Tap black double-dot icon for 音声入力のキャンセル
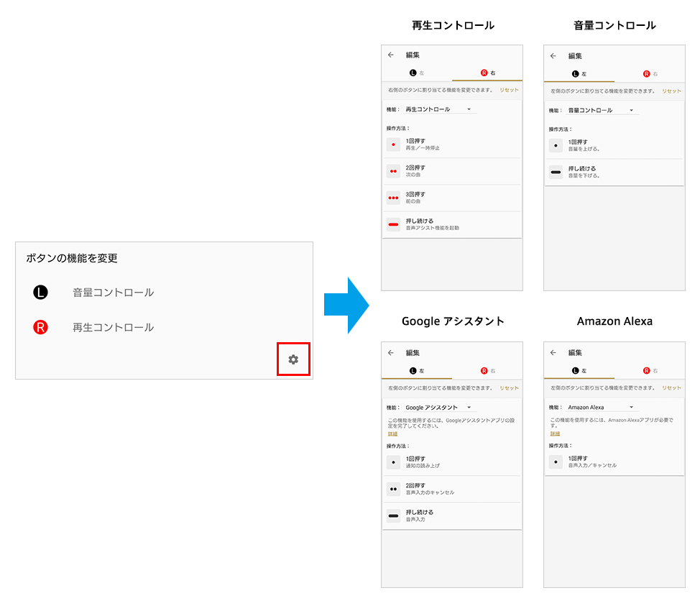This screenshot has height=611, width=700. [393, 489]
